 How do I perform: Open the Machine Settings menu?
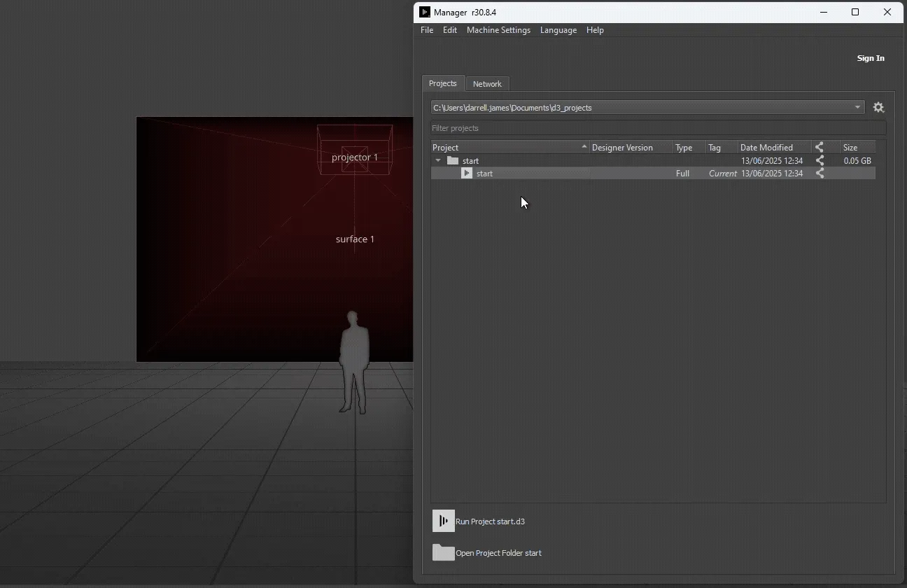click(x=498, y=30)
